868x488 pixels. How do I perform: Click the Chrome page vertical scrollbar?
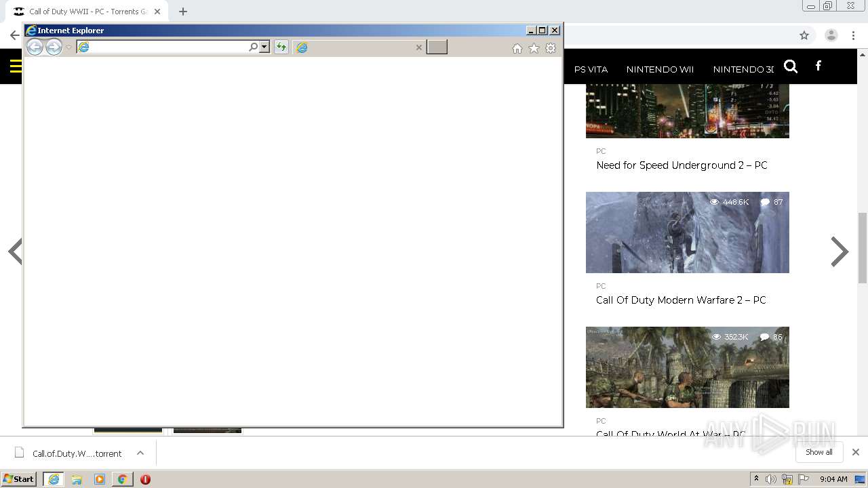pyautogui.click(x=863, y=247)
